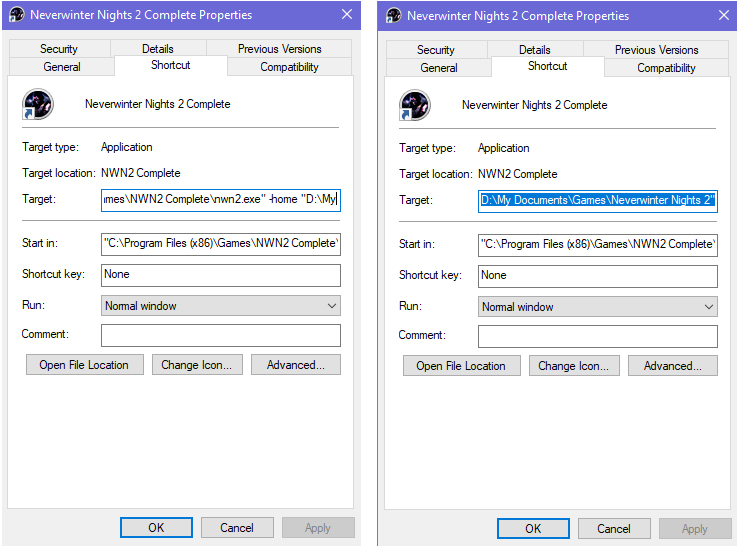Close the right Properties window
The height and width of the screenshot is (546, 739).
724,16
